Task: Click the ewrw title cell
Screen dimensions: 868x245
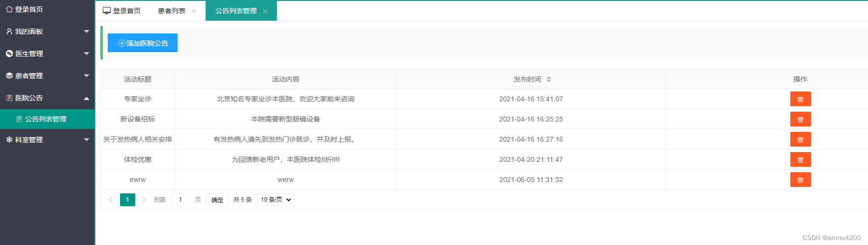Action: 138,180
